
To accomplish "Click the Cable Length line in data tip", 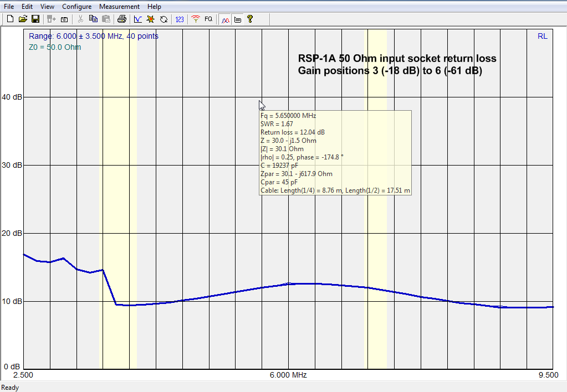I will pyautogui.click(x=335, y=190).
